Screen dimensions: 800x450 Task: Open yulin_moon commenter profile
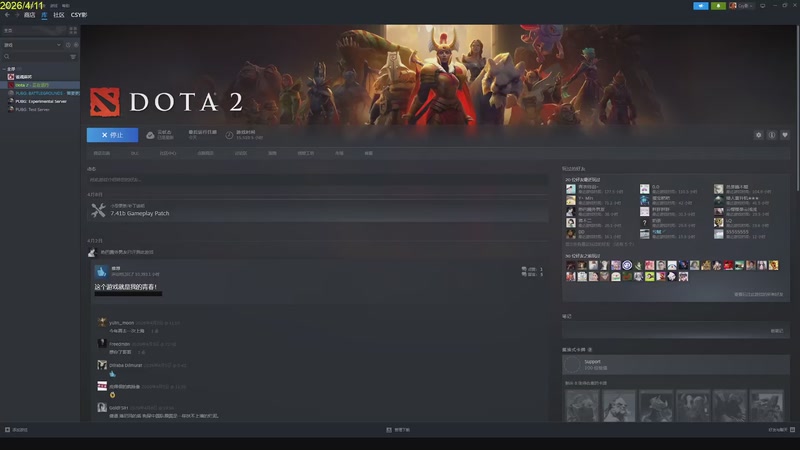[121, 323]
